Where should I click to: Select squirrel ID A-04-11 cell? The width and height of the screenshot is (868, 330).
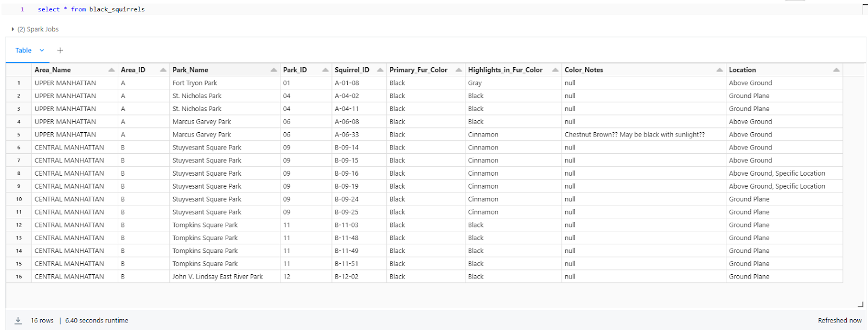(359, 109)
